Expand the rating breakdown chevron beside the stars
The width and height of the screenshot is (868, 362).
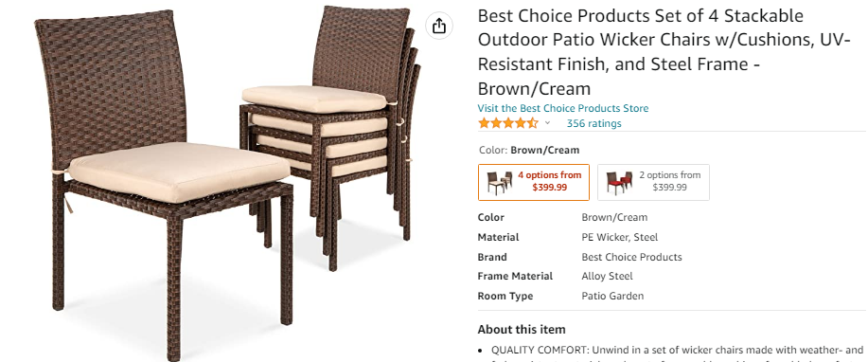tap(547, 123)
